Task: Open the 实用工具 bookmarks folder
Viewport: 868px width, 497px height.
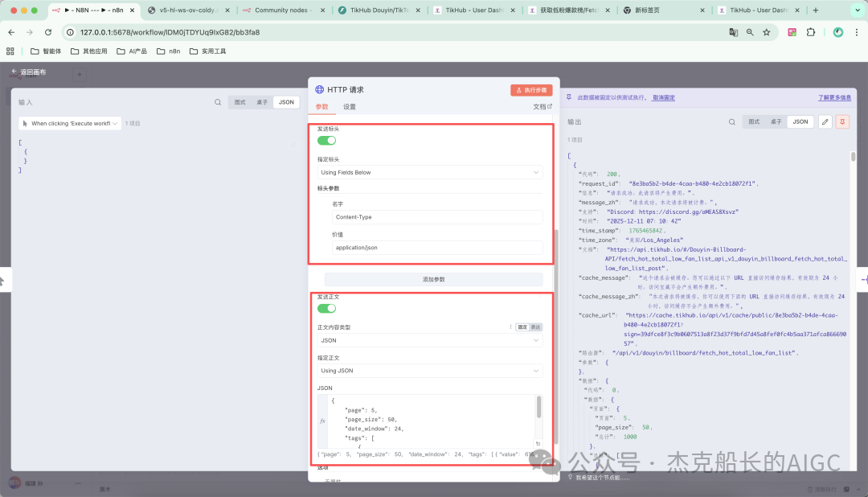Action: [207, 51]
